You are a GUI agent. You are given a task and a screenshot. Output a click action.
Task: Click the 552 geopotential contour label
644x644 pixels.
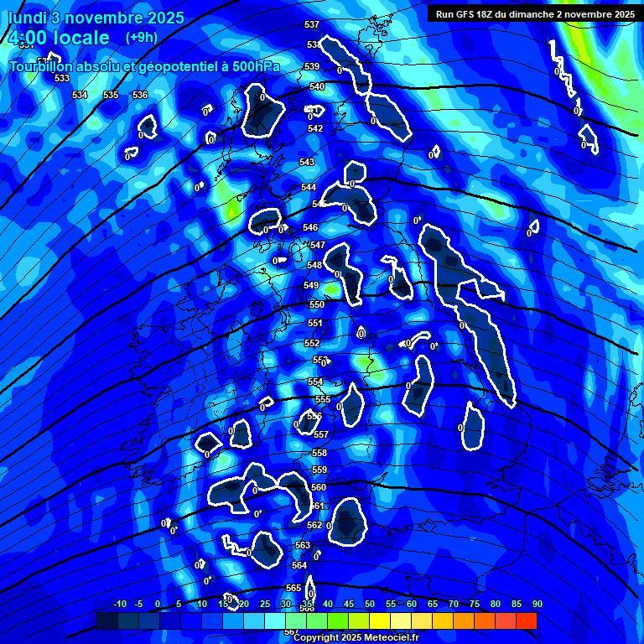pyautogui.click(x=312, y=344)
